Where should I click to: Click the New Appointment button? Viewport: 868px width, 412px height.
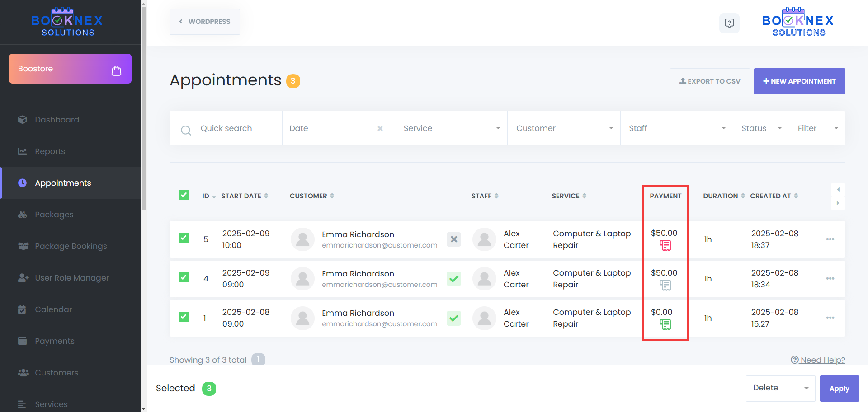[799, 81]
